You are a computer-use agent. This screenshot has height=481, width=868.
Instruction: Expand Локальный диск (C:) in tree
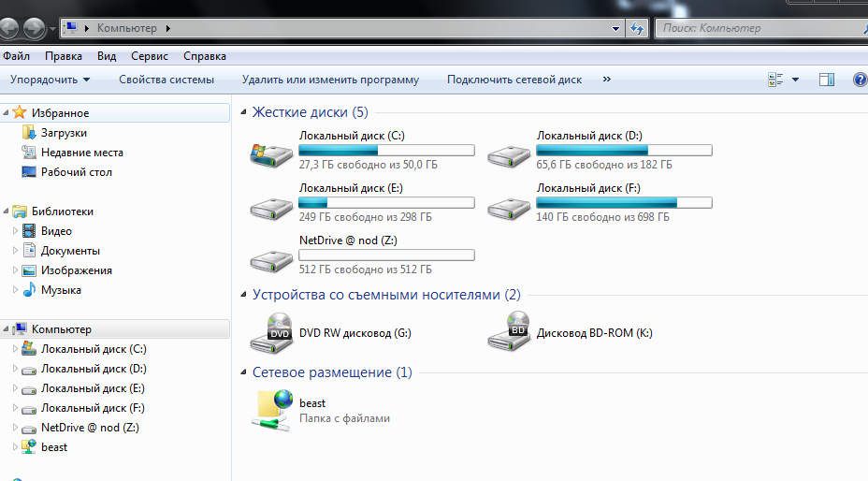[x=16, y=349]
